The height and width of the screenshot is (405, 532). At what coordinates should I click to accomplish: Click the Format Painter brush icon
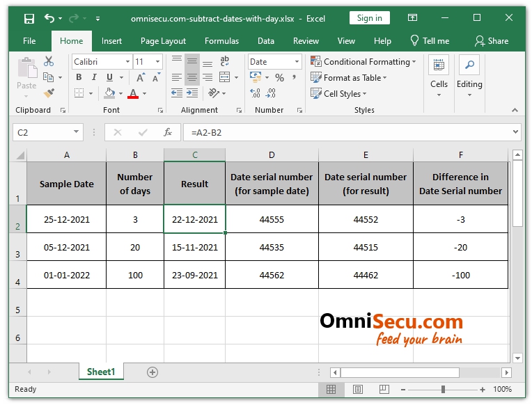[49, 93]
